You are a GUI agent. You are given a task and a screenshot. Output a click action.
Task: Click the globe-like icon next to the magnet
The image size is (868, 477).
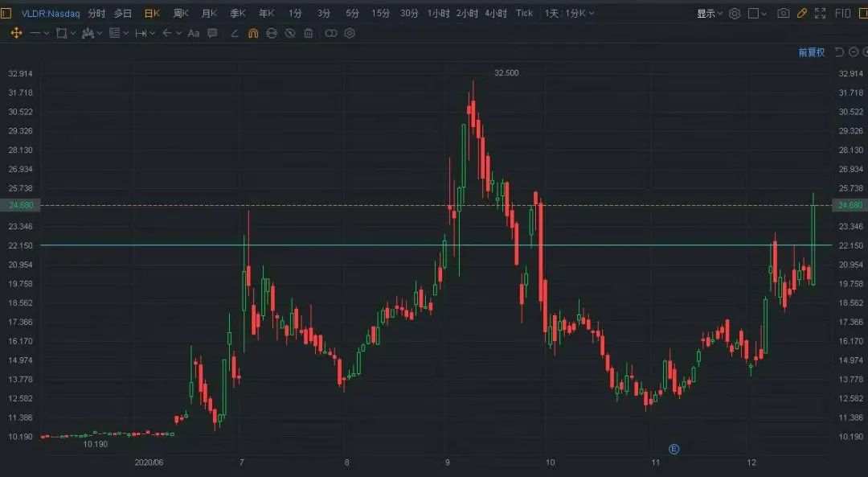click(x=272, y=33)
